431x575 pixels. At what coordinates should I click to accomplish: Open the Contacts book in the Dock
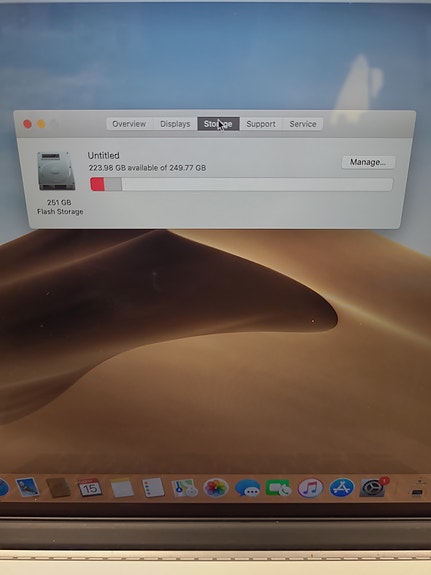click(x=58, y=488)
